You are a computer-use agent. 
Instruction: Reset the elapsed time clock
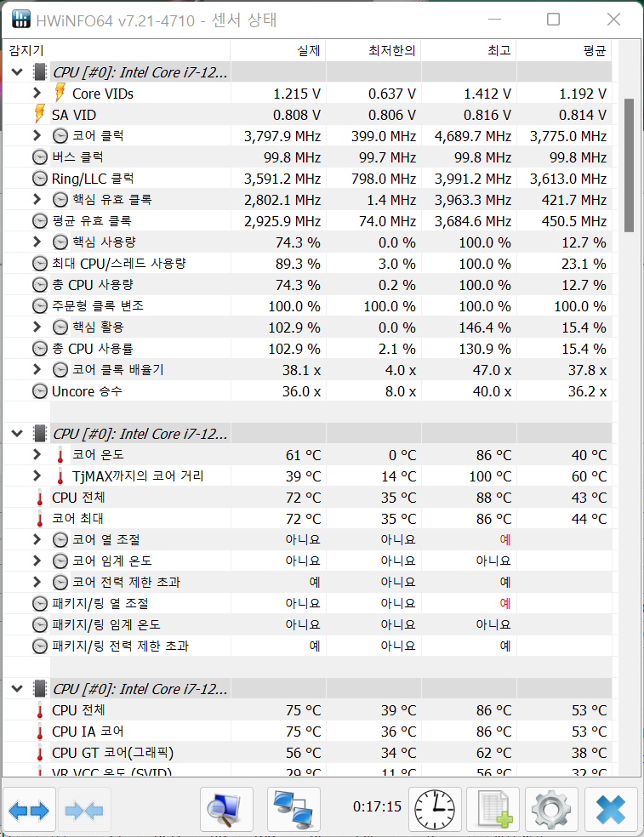[435, 810]
